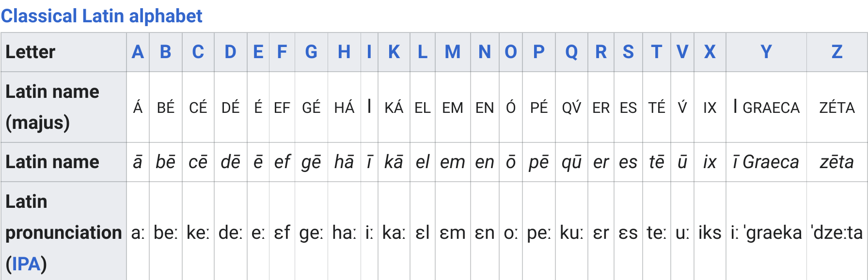Viewport: 868px width, 280px height.
Task: Click the letter H header link
Action: pos(344,52)
